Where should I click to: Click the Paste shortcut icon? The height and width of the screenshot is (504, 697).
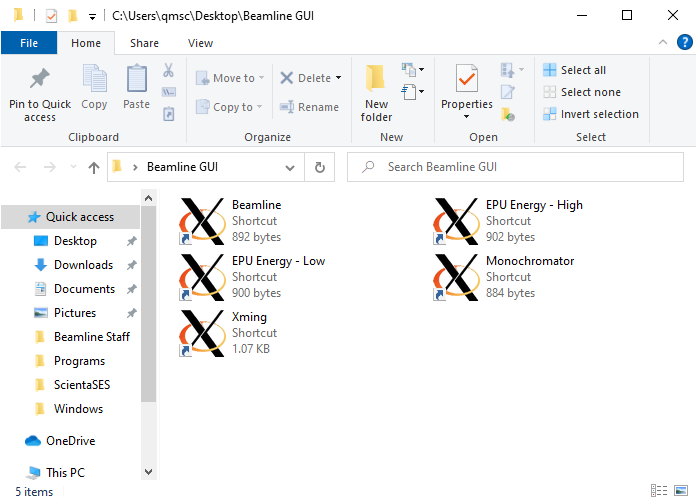click(x=168, y=114)
